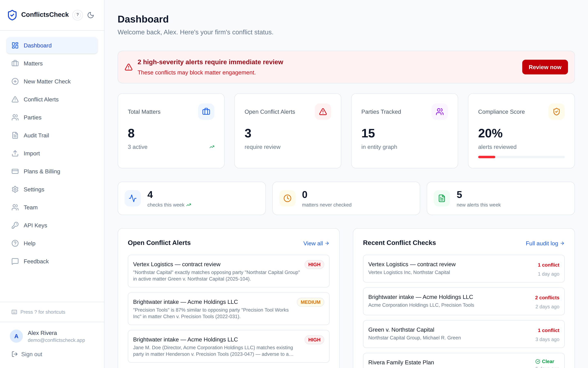Click the MEDIUM severity badge
The width and height of the screenshot is (588, 368).
(310, 302)
